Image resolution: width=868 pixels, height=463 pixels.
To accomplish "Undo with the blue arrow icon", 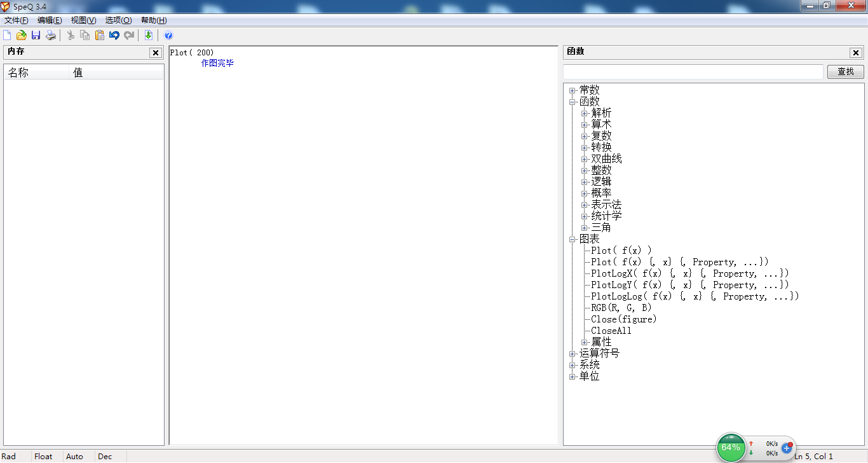I will tap(114, 36).
